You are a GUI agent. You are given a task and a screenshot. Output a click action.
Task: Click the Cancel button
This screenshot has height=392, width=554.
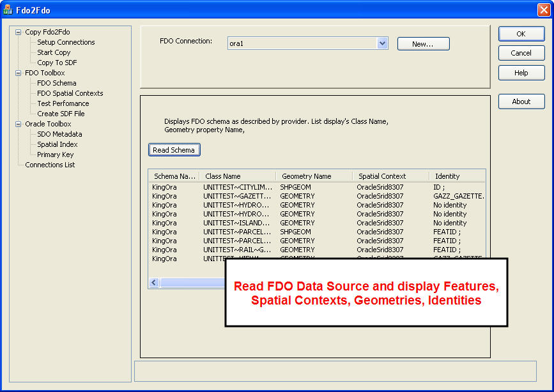521,53
